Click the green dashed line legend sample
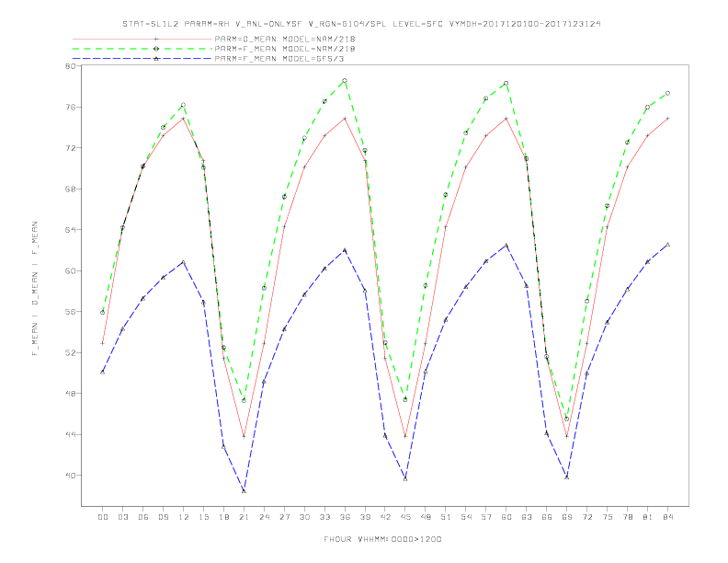The height and width of the screenshot is (563, 728). [142, 49]
